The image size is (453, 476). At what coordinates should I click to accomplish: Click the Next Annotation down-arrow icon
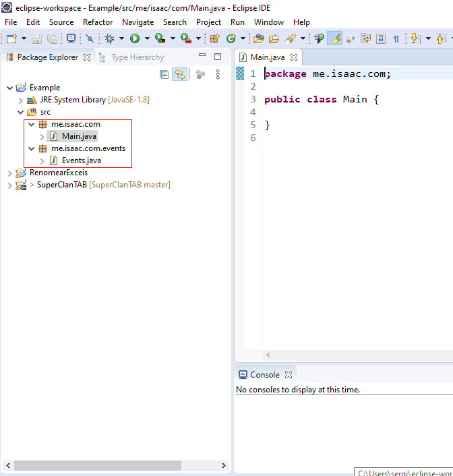(x=415, y=38)
